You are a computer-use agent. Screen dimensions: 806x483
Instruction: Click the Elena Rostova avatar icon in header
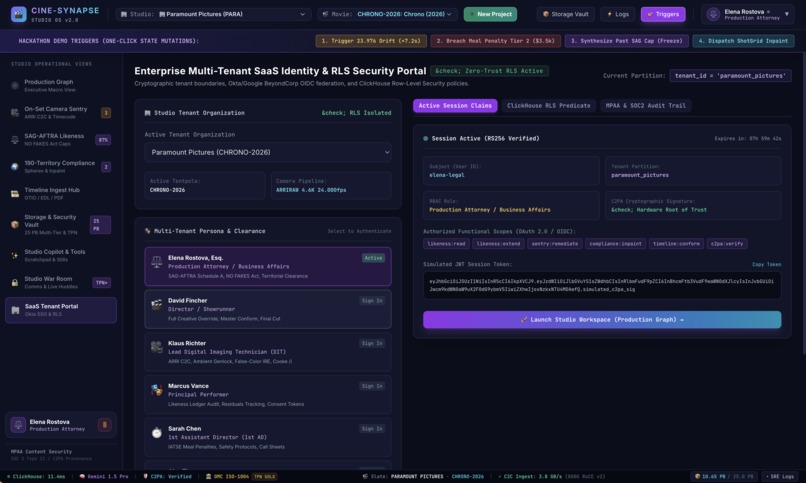point(713,14)
